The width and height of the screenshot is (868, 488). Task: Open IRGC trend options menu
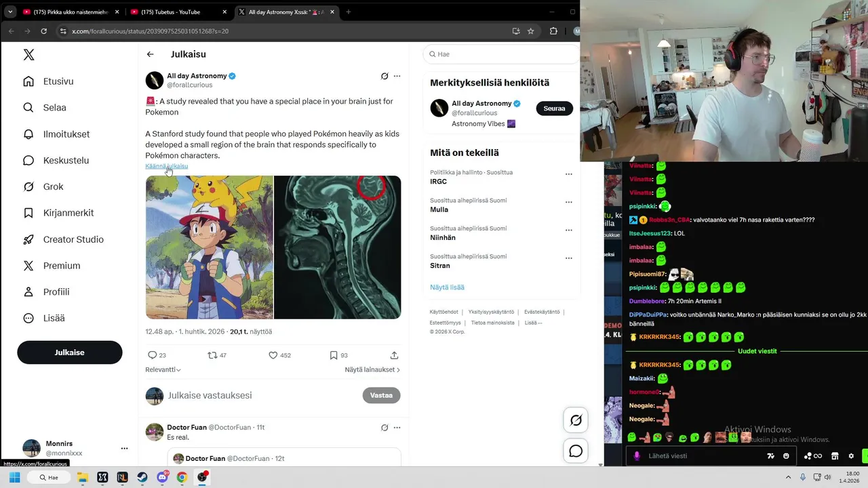[569, 174]
